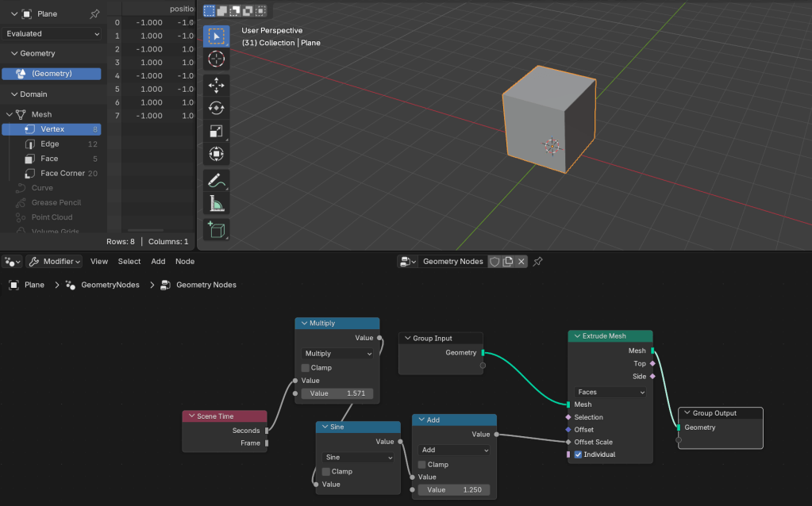Screen dimensions: 812x506
Task: Open the View menu in node editor
Action: point(99,262)
